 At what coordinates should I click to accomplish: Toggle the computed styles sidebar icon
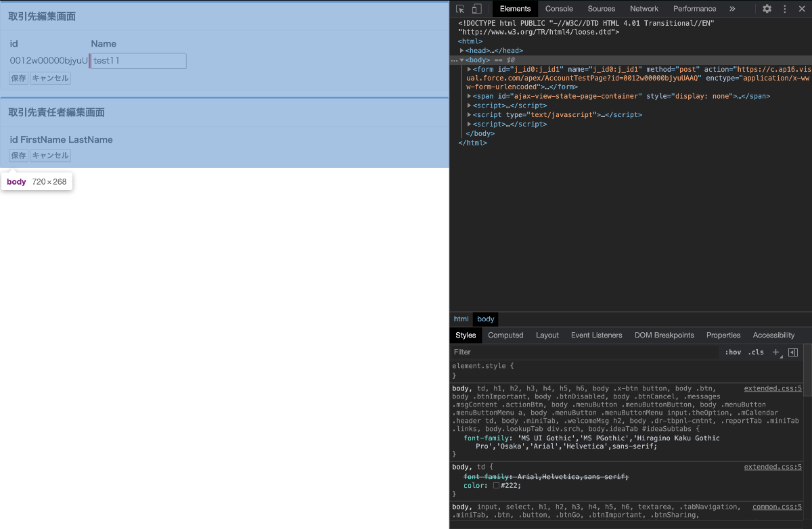pyautogui.click(x=793, y=352)
